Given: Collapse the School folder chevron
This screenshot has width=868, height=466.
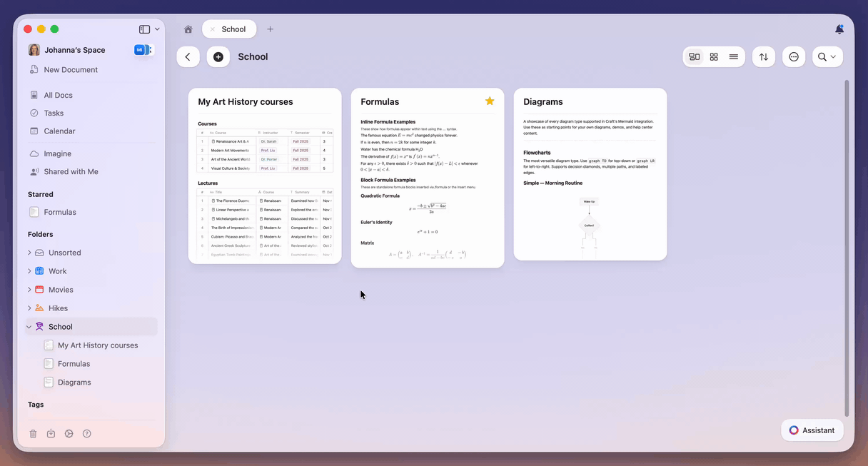Looking at the screenshot, I should tap(29, 327).
